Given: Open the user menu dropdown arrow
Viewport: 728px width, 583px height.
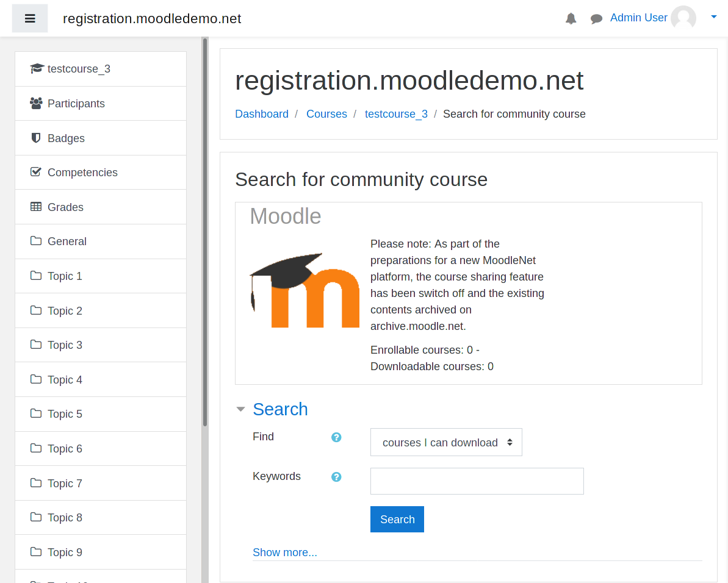Looking at the screenshot, I should pos(713,16).
